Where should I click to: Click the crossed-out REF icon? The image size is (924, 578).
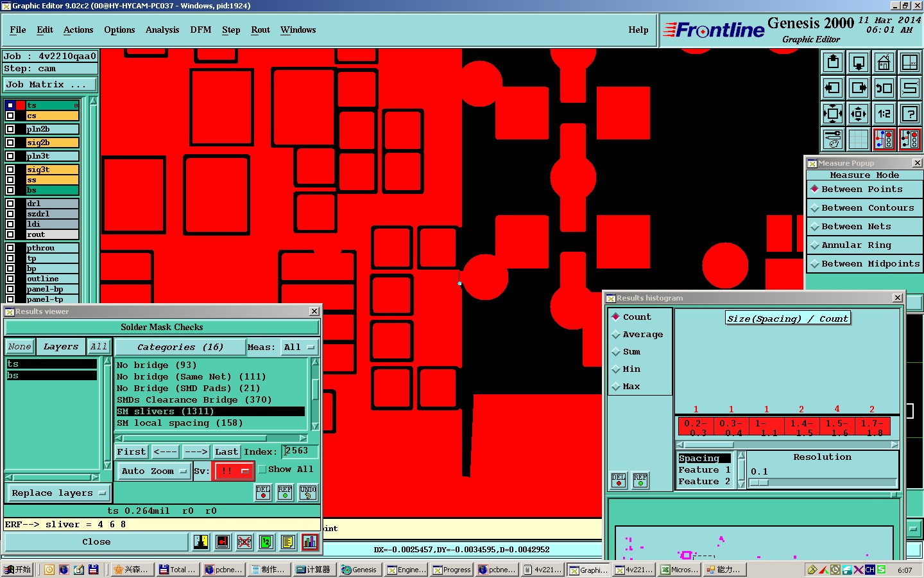(x=244, y=542)
